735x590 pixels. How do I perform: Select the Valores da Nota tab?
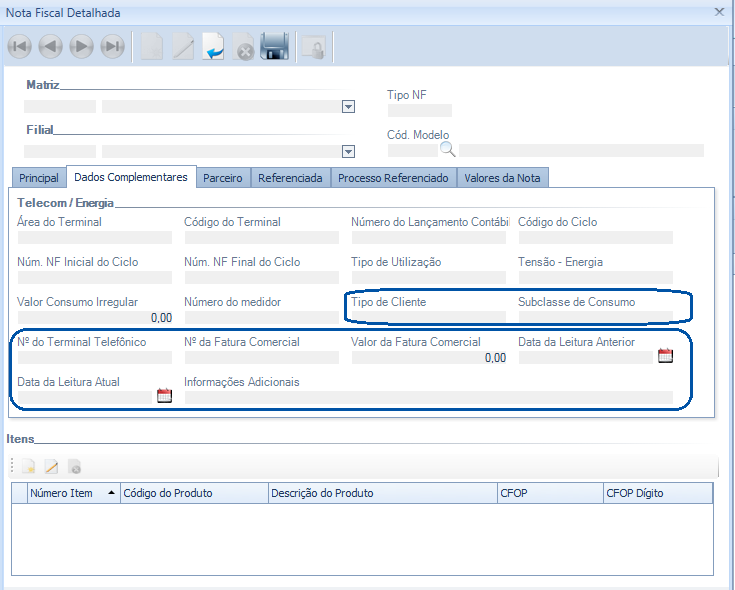503,178
